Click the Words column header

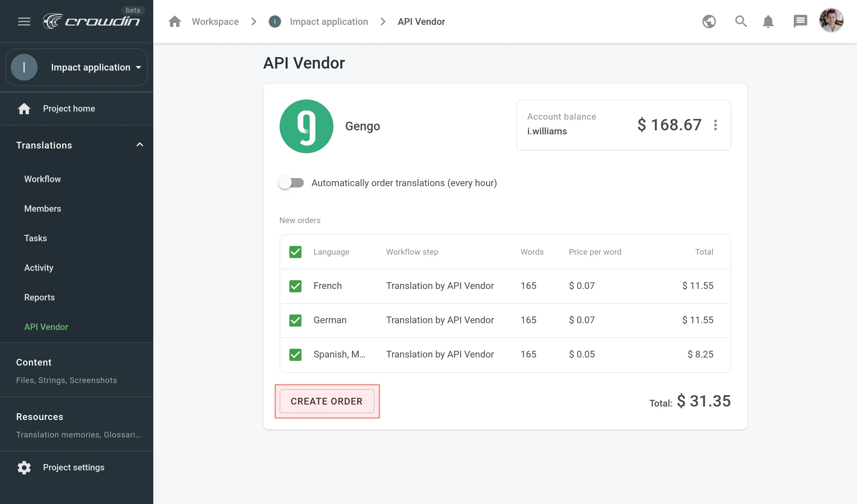pos(532,252)
